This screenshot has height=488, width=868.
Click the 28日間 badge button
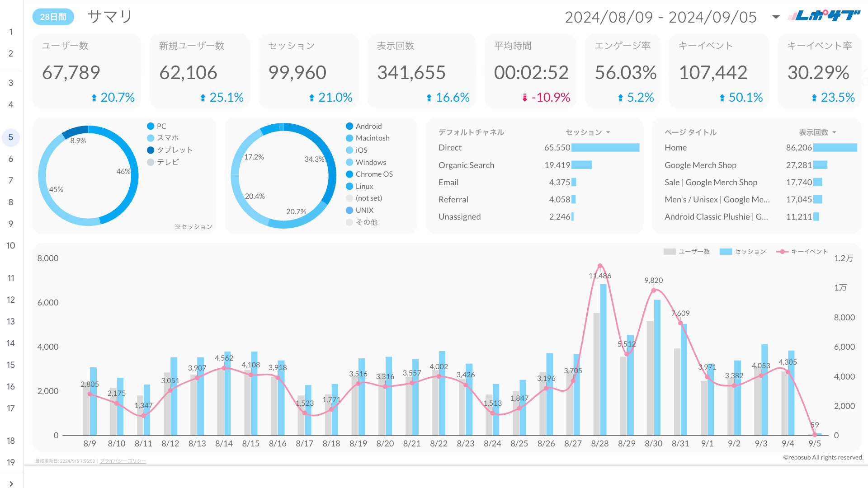[53, 17]
